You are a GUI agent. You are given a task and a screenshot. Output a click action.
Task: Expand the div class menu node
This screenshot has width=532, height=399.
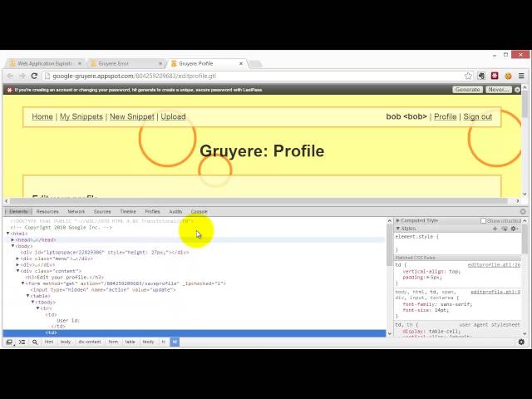(x=17, y=259)
